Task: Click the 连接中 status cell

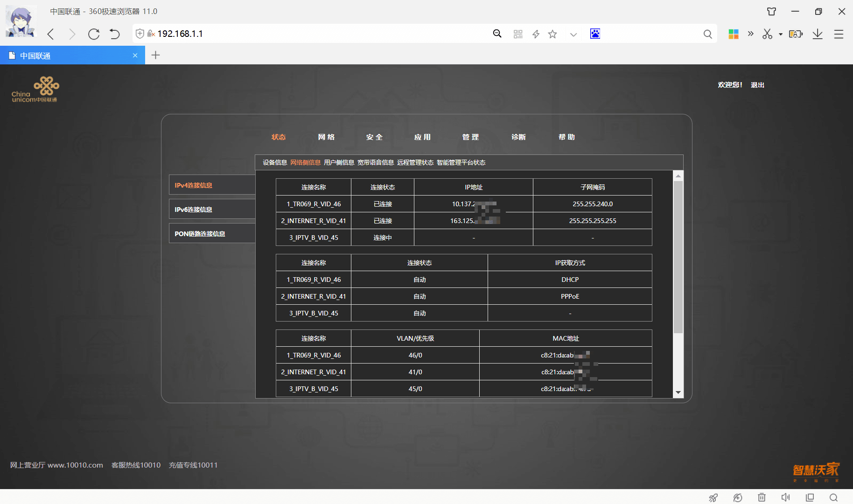Action: coord(383,238)
